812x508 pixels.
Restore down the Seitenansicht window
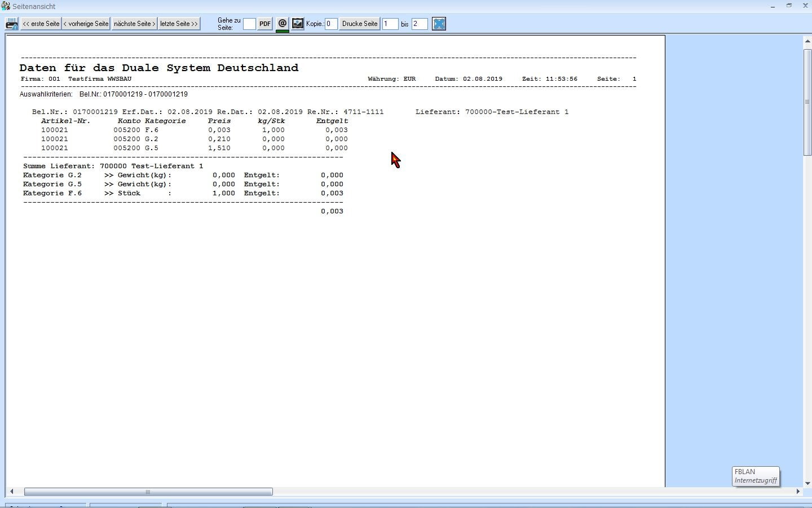789,6
